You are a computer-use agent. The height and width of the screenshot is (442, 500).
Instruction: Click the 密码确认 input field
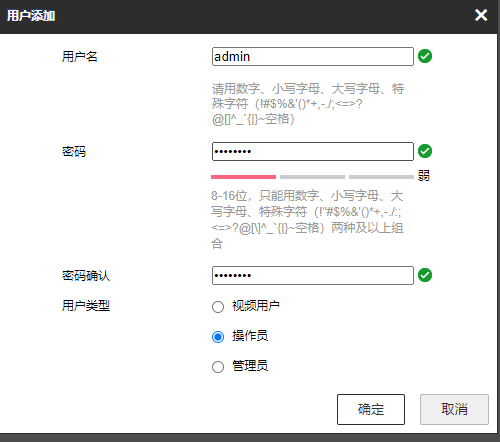click(313, 275)
